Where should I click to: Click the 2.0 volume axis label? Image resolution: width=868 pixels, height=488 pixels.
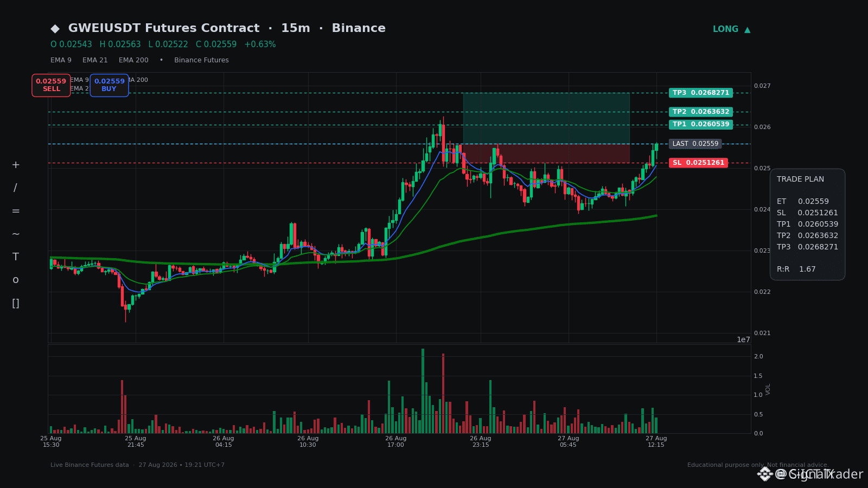click(x=758, y=356)
